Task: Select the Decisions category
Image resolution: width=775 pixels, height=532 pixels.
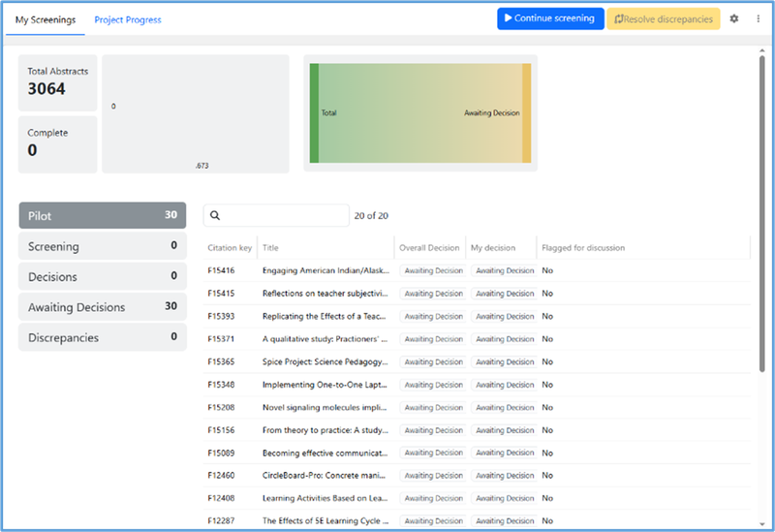Action: (103, 276)
